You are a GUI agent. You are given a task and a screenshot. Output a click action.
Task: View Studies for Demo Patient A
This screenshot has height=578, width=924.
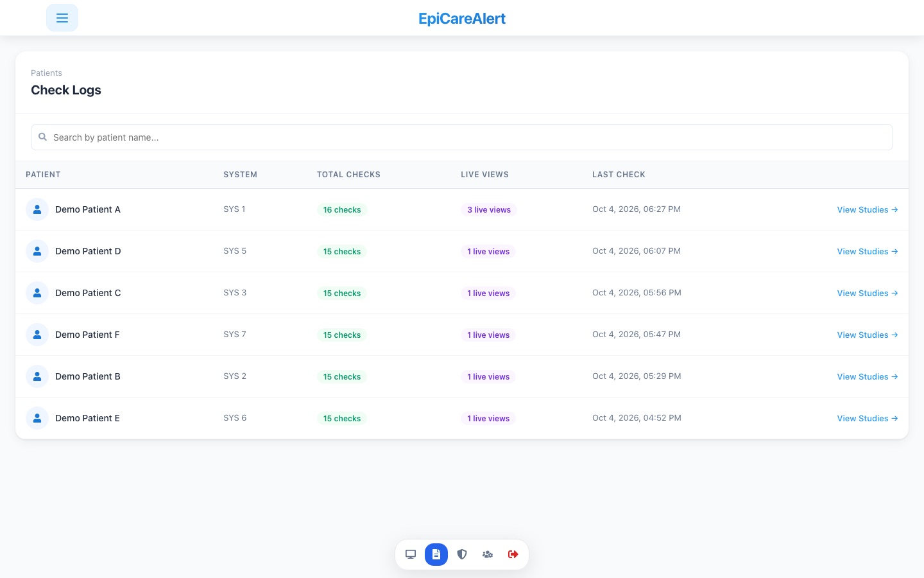click(x=868, y=209)
